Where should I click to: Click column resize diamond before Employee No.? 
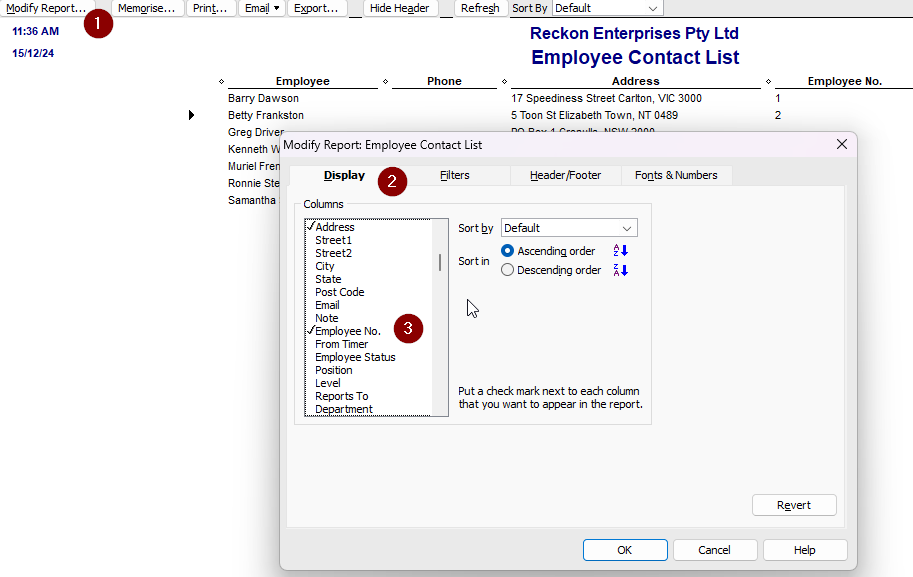[x=769, y=82]
